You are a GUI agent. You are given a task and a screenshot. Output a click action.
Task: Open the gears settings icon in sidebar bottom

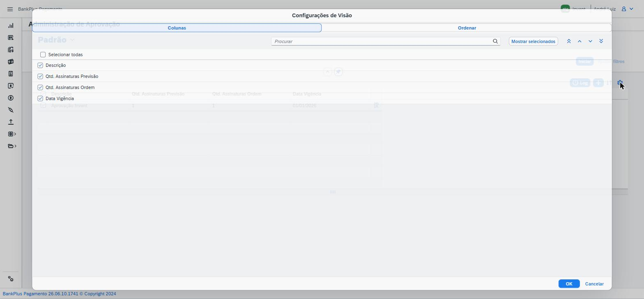(x=11, y=279)
